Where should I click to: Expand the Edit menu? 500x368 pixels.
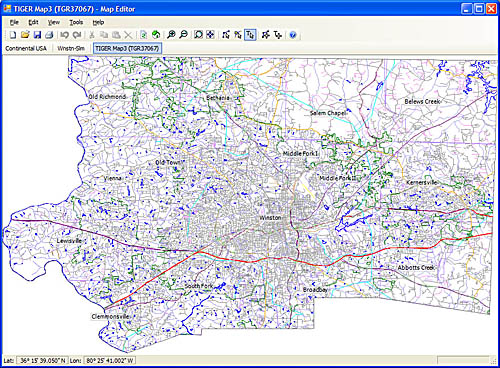pyautogui.click(x=33, y=22)
